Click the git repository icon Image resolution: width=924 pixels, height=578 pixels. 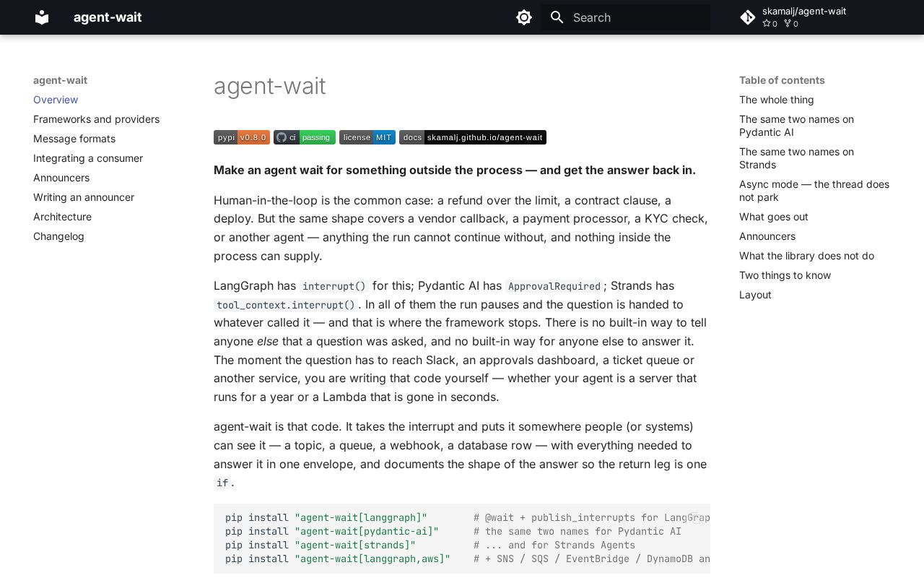pyautogui.click(x=748, y=17)
